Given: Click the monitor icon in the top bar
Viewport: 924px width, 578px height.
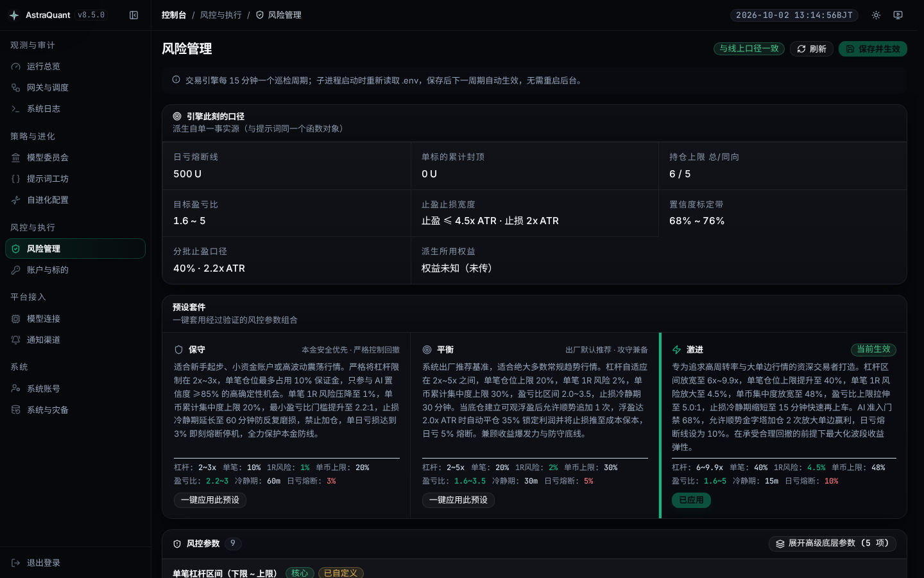Looking at the screenshot, I should click(898, 15).
